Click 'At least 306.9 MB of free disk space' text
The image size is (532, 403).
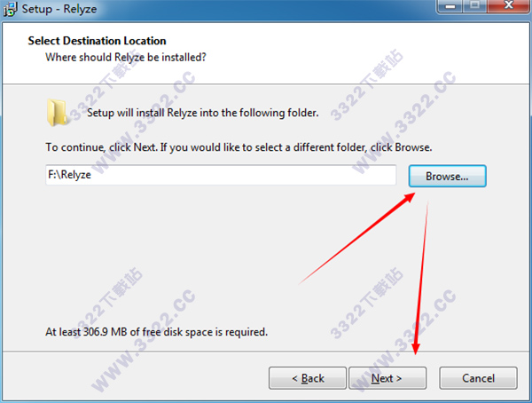(157, 332)
